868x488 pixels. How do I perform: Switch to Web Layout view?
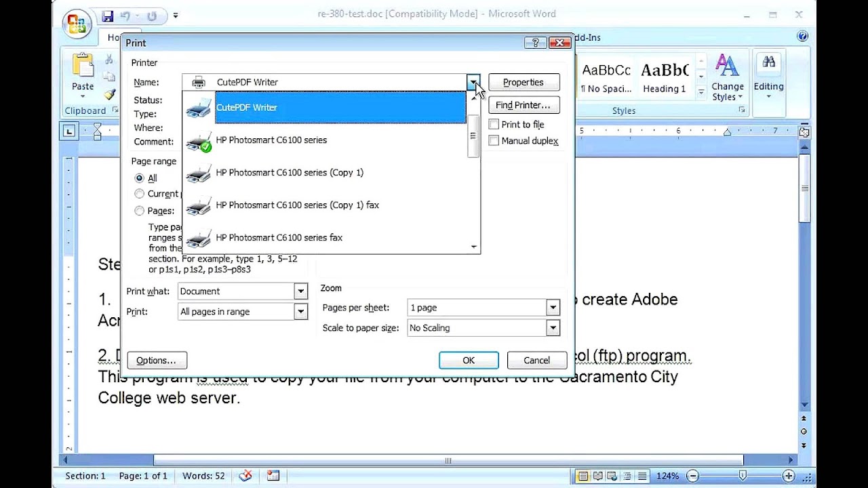pos(612,476)
